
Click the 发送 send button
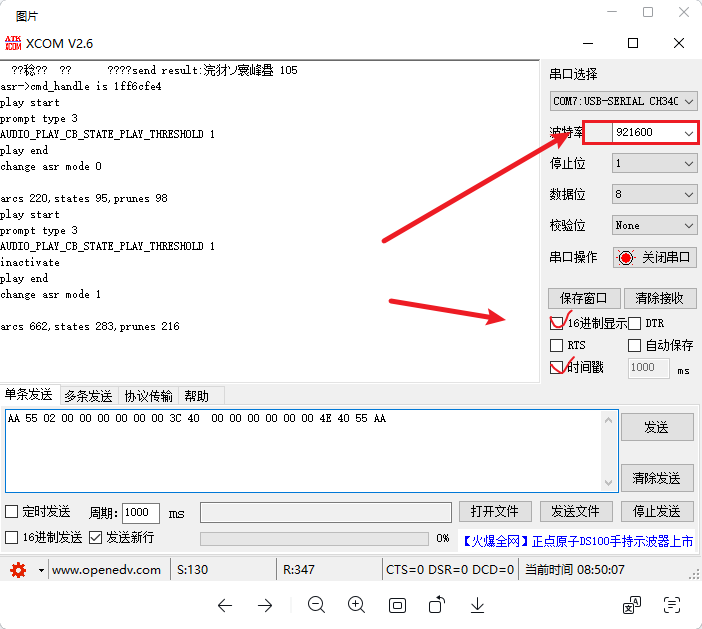tap(657, 428)
